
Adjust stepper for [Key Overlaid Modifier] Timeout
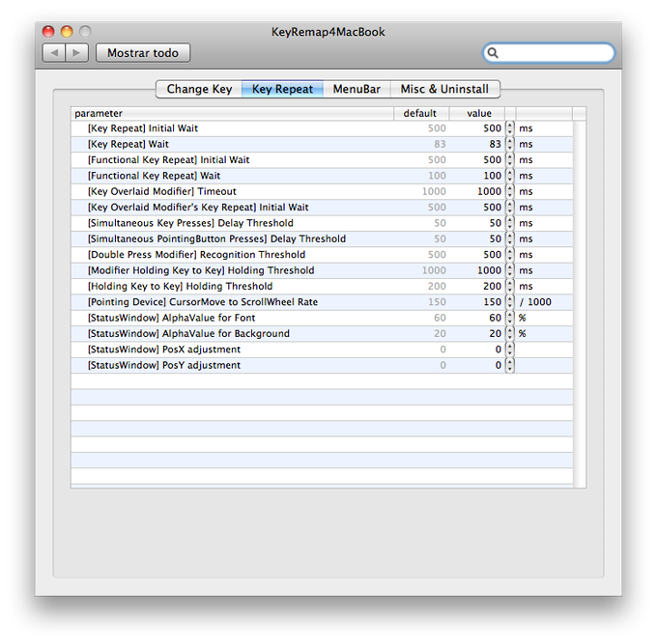tap(509, 192)
